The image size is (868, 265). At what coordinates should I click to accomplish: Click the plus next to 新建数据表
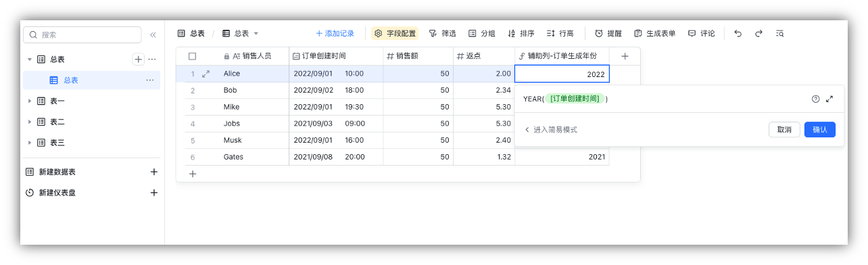click(x=153, y=172)
